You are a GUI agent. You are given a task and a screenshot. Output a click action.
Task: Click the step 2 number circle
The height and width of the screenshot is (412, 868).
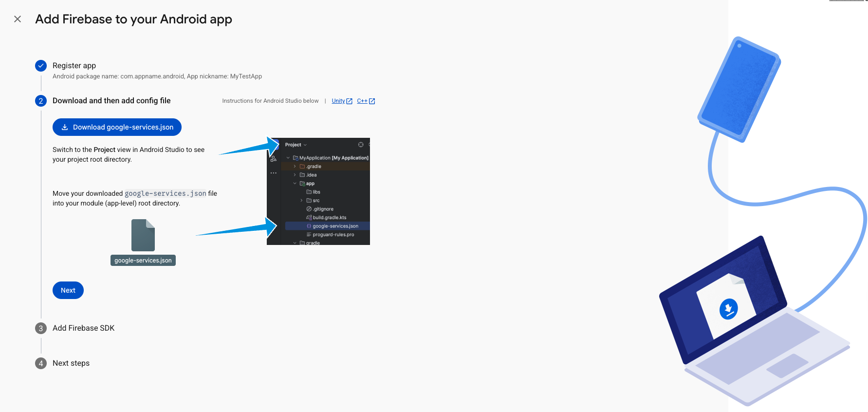click(41, 101)
